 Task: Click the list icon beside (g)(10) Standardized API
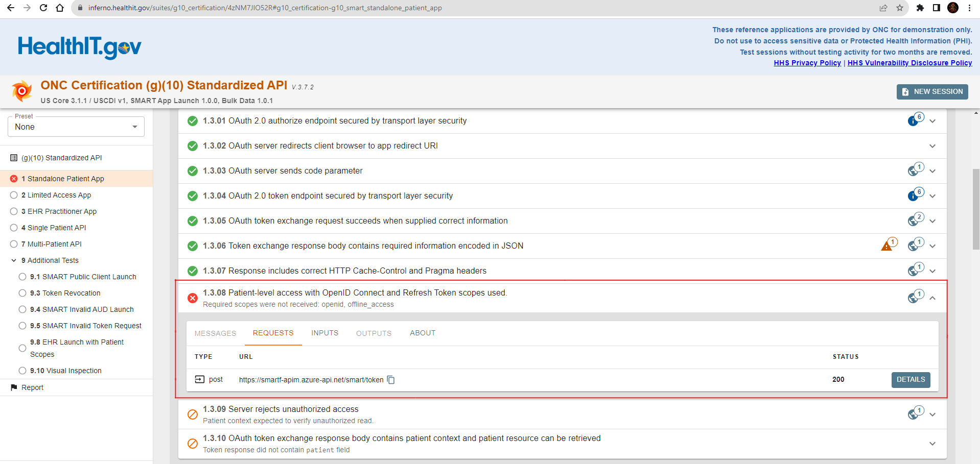coord(13,157)
